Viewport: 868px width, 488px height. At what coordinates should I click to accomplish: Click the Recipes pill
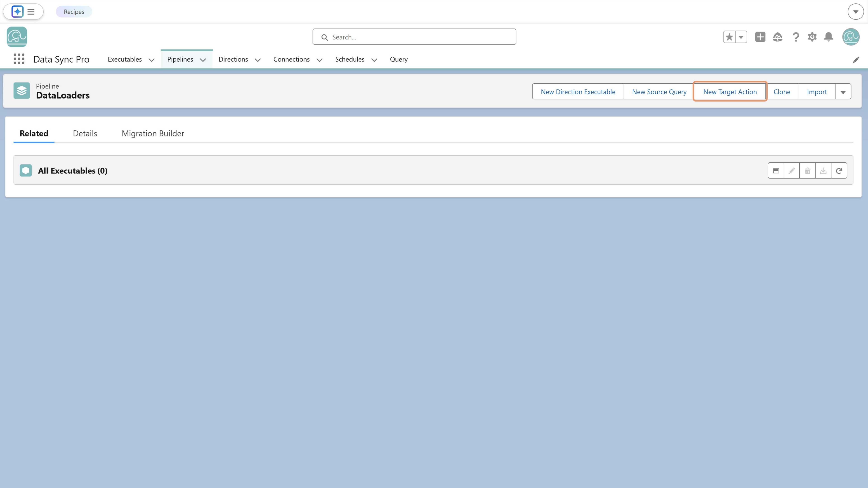(x=74, y=12)
